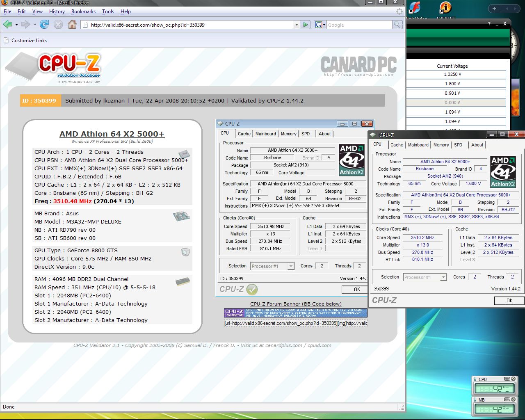The width and height of the screenshot is (525, 420).
Task: Open the File menu
Action: click(7, 11)
